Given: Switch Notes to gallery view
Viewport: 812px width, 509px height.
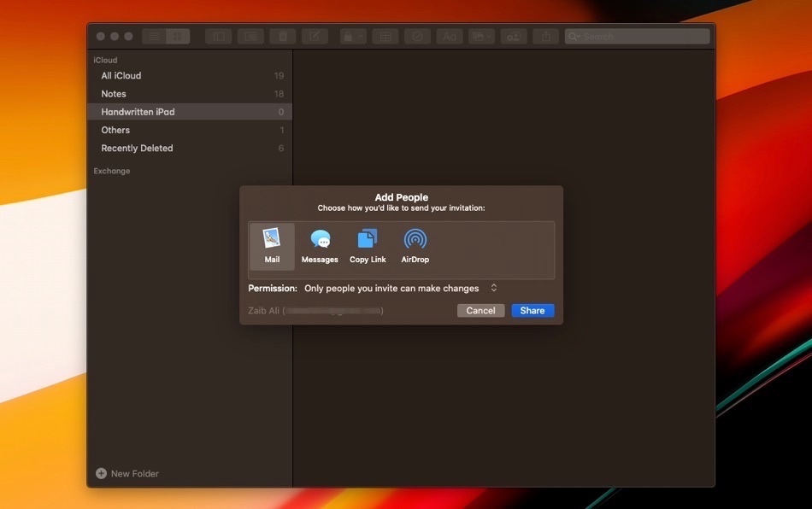Looking at the screenshot, I should [x=178, y=36].
